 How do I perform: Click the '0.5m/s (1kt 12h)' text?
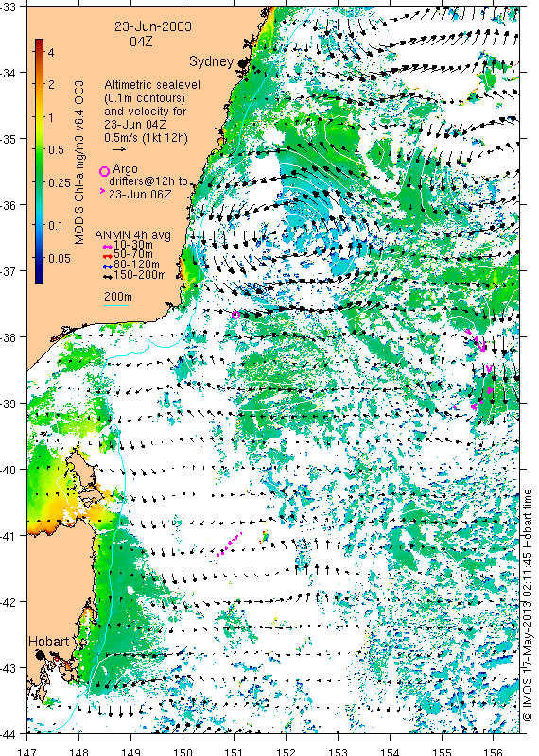pos(146,138)
